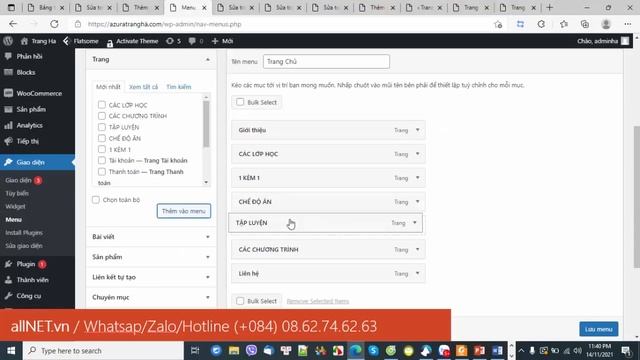Expand the CÁC LỚP HỌC menu item
Viewport: 640px width, 360px height.
point(418,154)
